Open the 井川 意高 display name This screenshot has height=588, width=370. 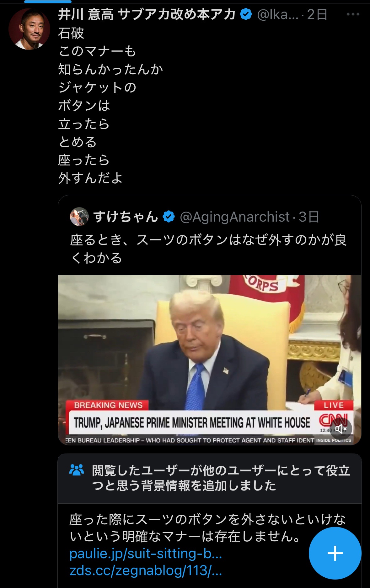pos(147,14)
